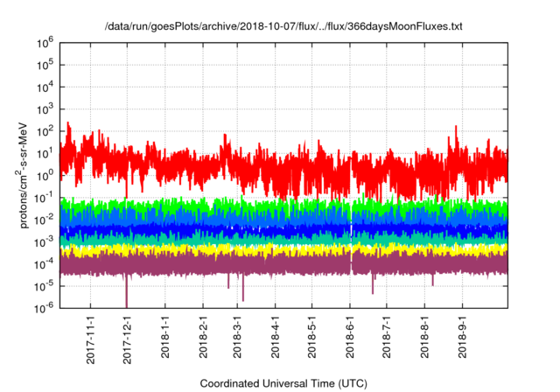Click the 2018-3-1 date label
The height and width of the screenshot is (392, 560).
(x=237, y=338)
